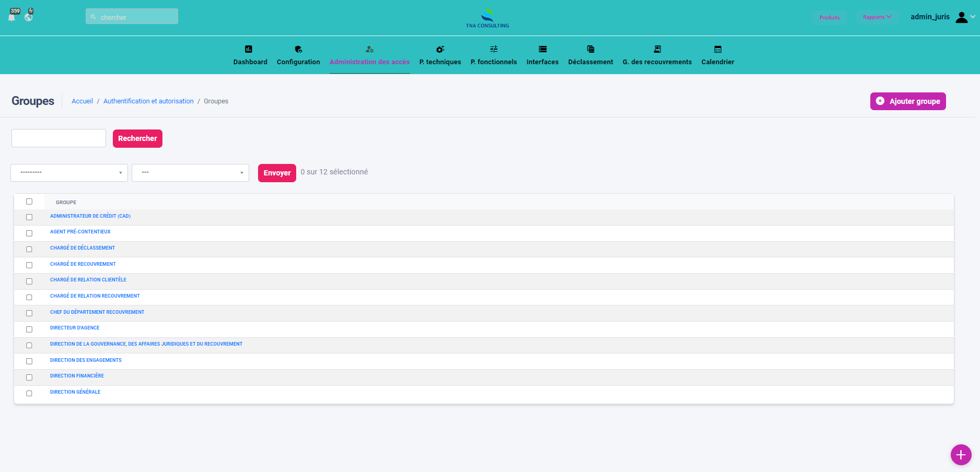The image size is (980, 472).
Task: Expand the second dropdown next to Envoyer
Action: coord(190,173)
